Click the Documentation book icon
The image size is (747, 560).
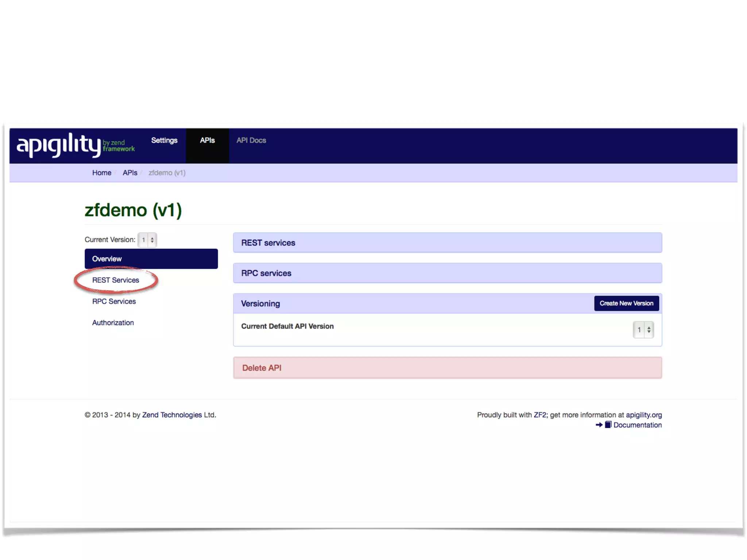pos(608,425)
